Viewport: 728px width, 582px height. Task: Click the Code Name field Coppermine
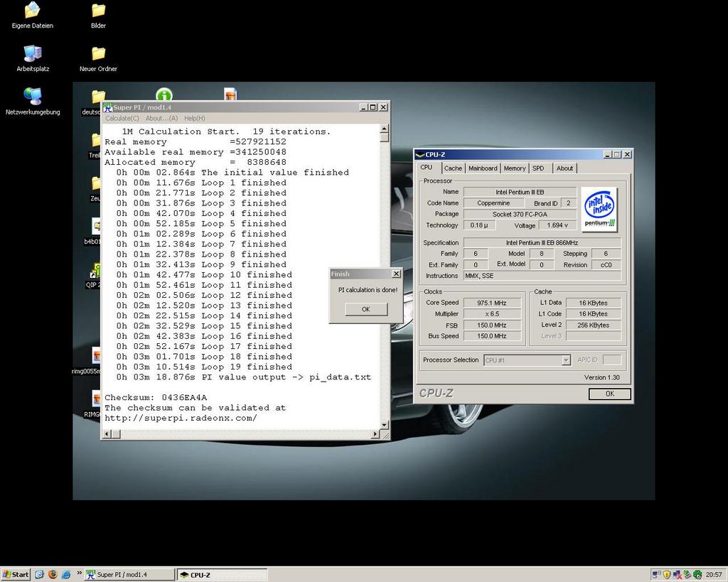pyautogui.click(x=493, y=203)
